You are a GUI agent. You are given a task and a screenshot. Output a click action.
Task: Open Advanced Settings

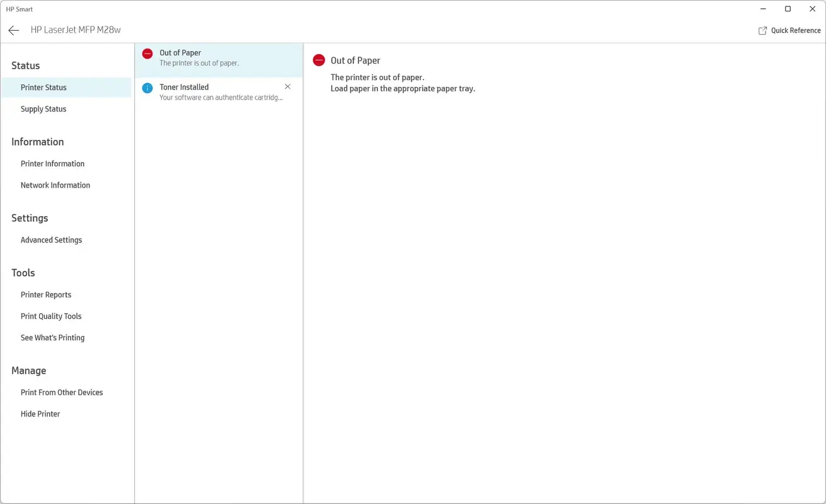tap(51, 239)
